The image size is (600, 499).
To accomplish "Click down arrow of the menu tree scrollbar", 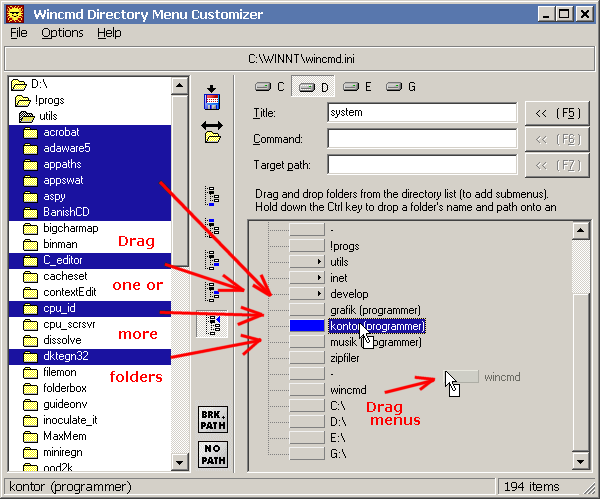I will point(580,461).
